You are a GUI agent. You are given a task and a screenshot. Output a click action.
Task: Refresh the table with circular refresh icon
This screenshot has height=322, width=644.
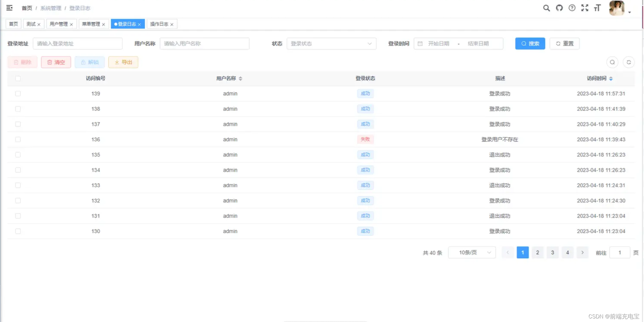coord(629,62)
